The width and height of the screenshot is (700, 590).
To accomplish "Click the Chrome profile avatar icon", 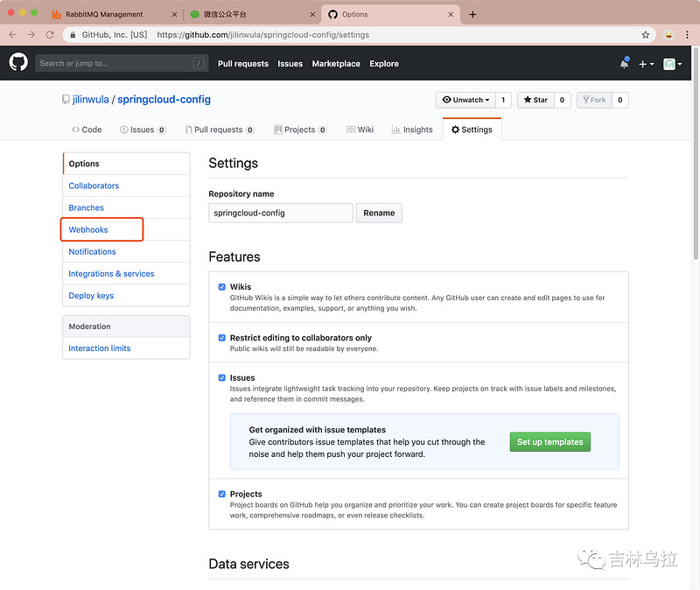I will [668, 34].
